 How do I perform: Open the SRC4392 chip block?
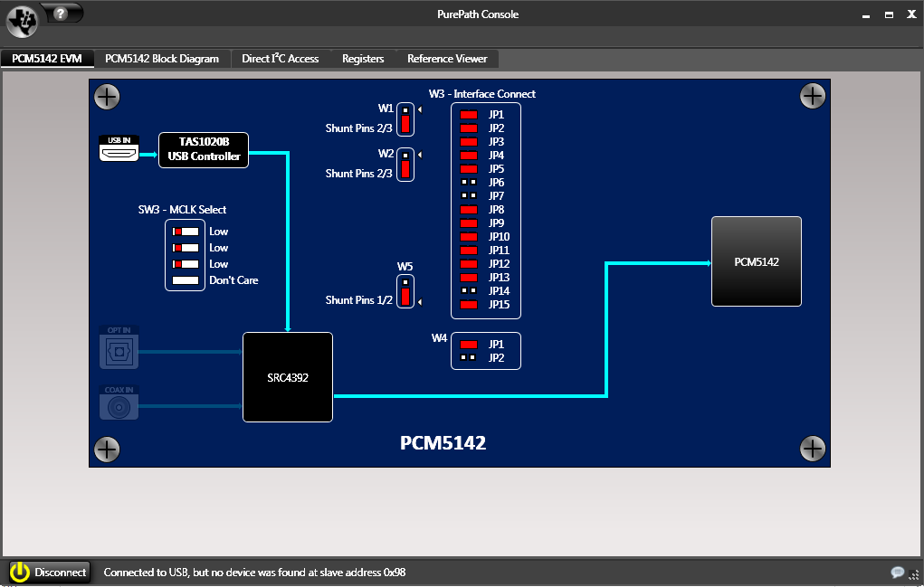pyautogui.click(x=288, y=377)
